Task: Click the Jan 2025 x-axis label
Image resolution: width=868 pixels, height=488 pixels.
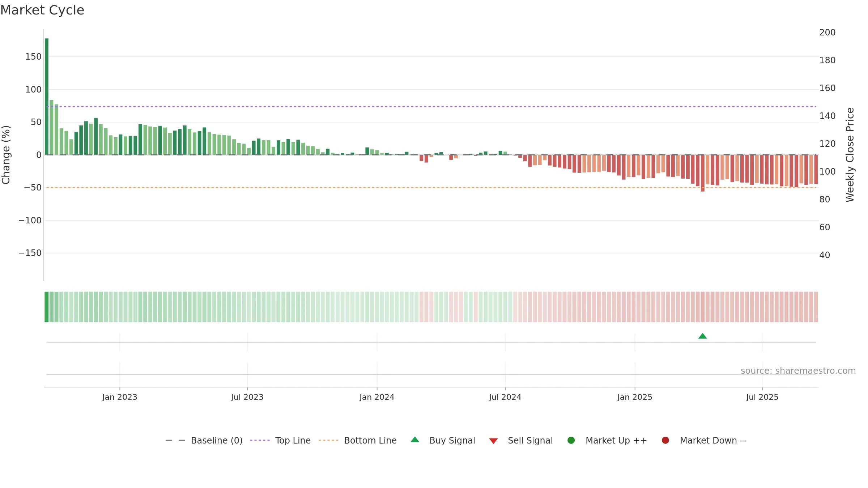Action: [635, 397]
